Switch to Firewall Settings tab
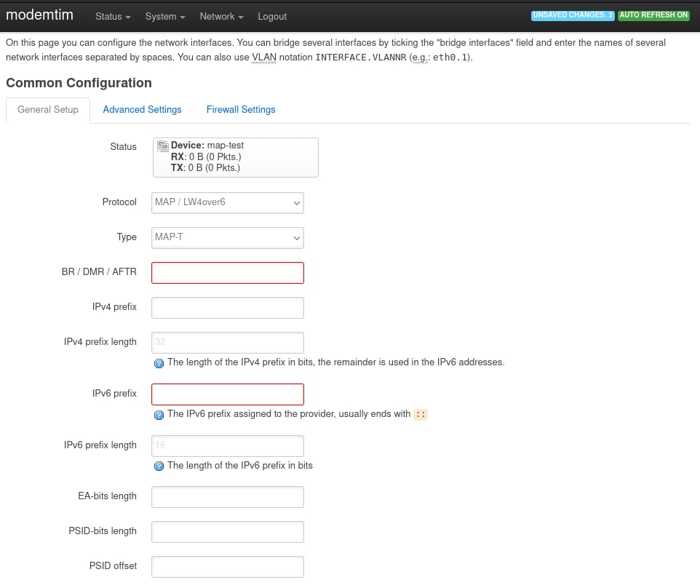Viewport: 700px width, 588px height. pyautogui.click(x=241, y=109)
